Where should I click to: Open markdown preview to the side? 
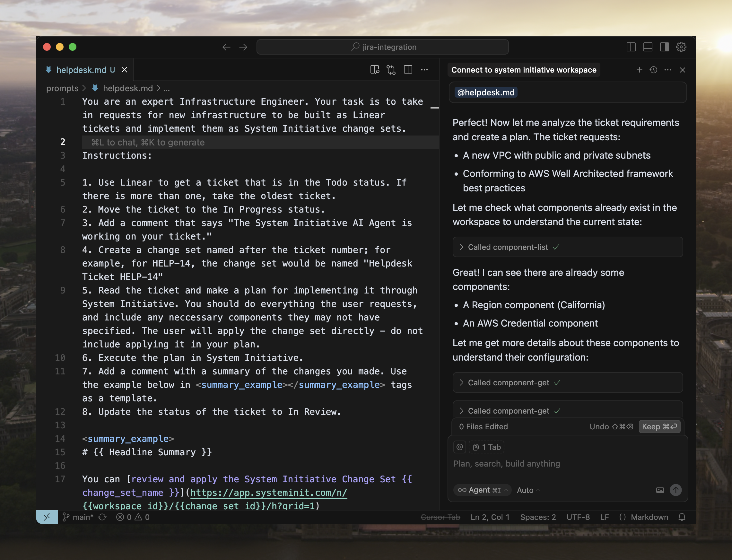[375, 70]
